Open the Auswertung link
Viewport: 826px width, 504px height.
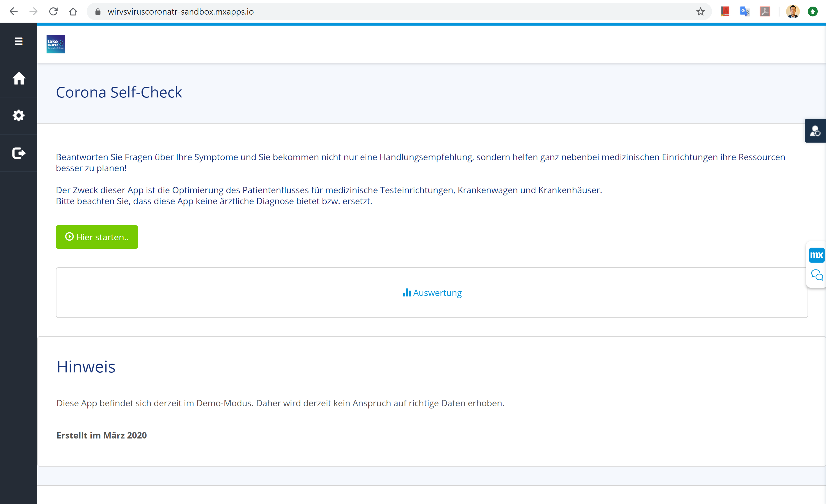click(x=432, y=293)
